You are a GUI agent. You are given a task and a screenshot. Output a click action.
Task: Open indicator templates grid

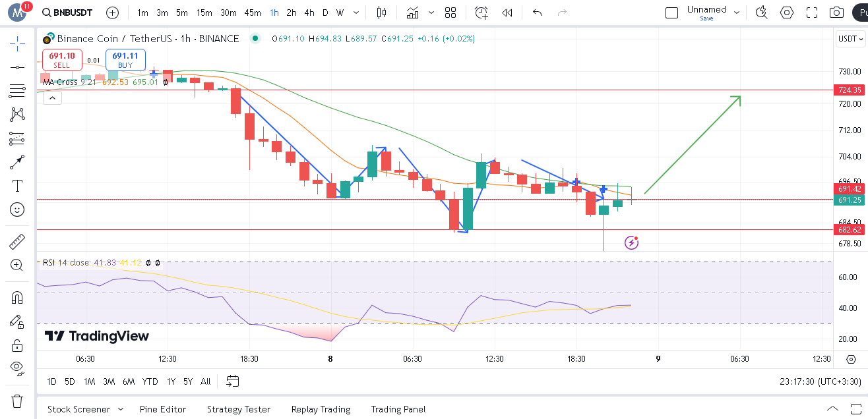[x=450, y=13]
